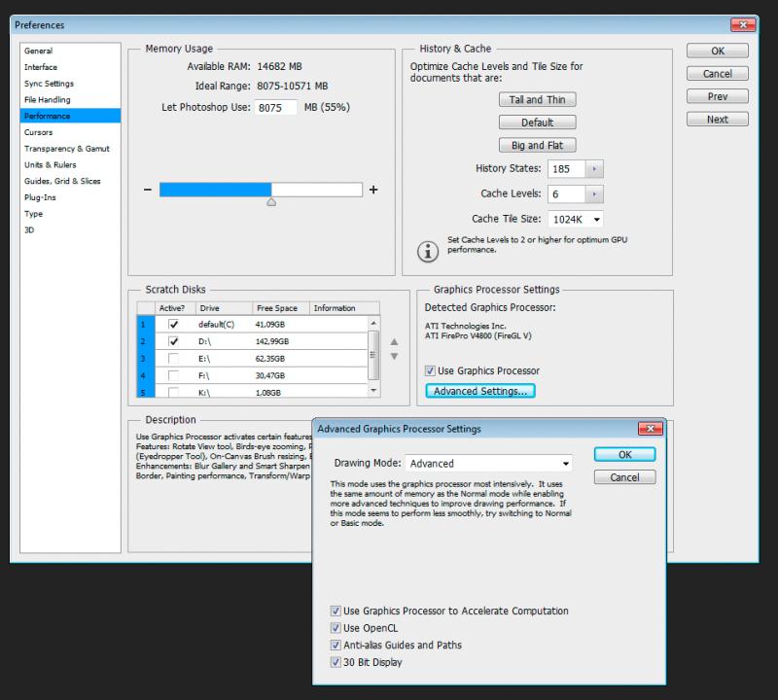Expand the History States arrow popup
Screen dimensions: 778x700
pyautogui.click(x=594, y=168)
